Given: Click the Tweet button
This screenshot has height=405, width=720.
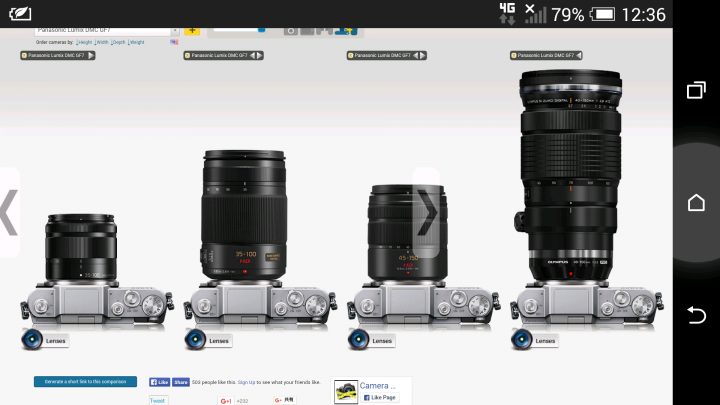Looking at the screenshot, I should [x=158, y=400].
